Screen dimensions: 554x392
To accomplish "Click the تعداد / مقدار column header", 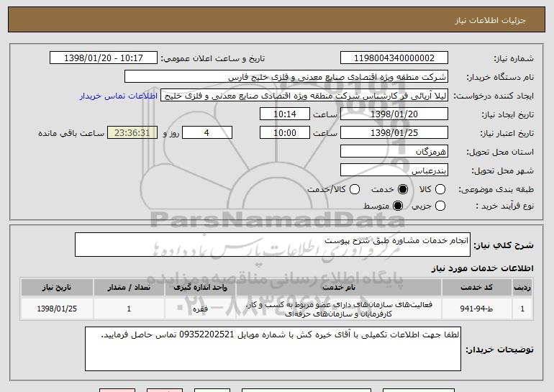I will 129,288.
